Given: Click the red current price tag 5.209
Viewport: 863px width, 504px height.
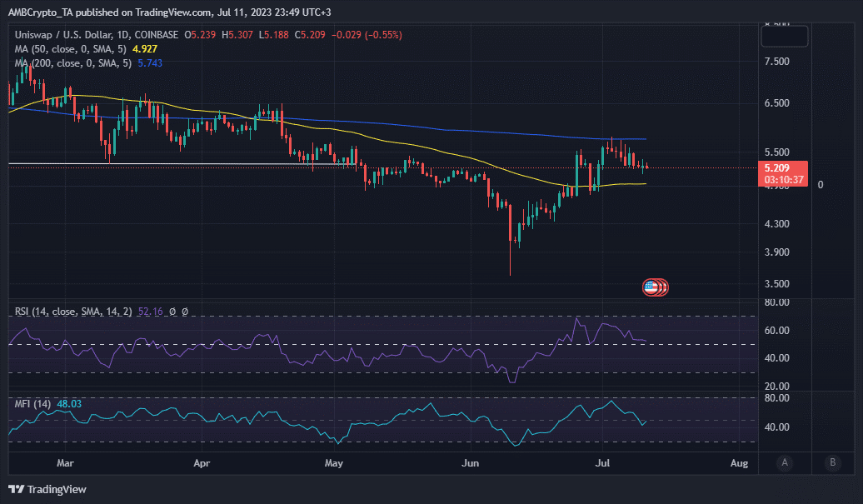Looking at the screenshot, I should tap(777, 167).
